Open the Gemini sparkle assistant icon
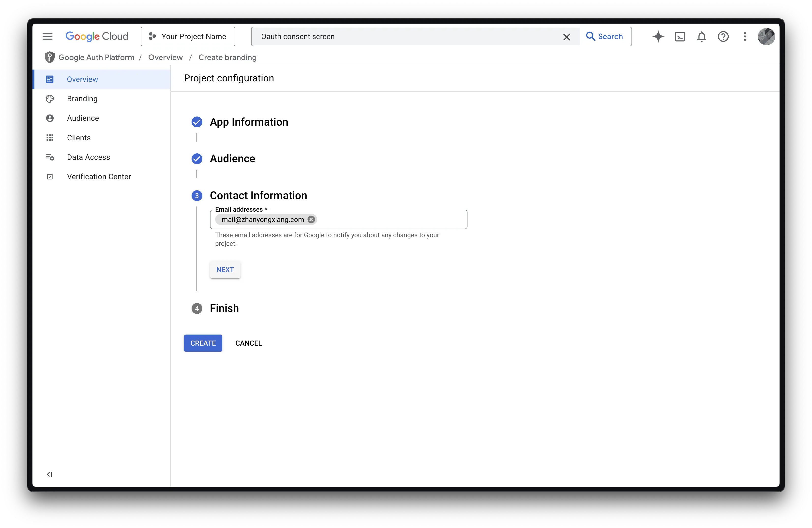The height and width of the screenshot is (528, 812). click(658, 36)
